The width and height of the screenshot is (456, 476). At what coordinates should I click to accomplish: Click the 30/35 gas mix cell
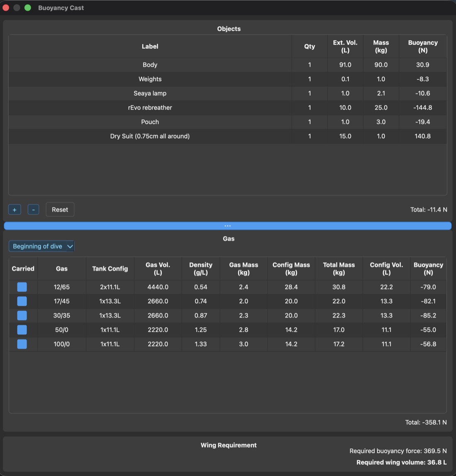tap(62, 315)
